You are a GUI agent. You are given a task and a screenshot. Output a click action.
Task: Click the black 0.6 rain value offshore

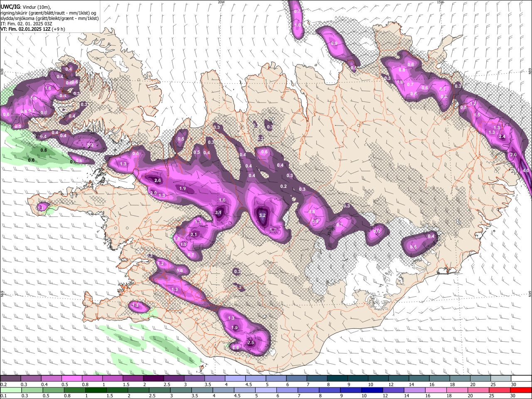[x=31, y=160]
